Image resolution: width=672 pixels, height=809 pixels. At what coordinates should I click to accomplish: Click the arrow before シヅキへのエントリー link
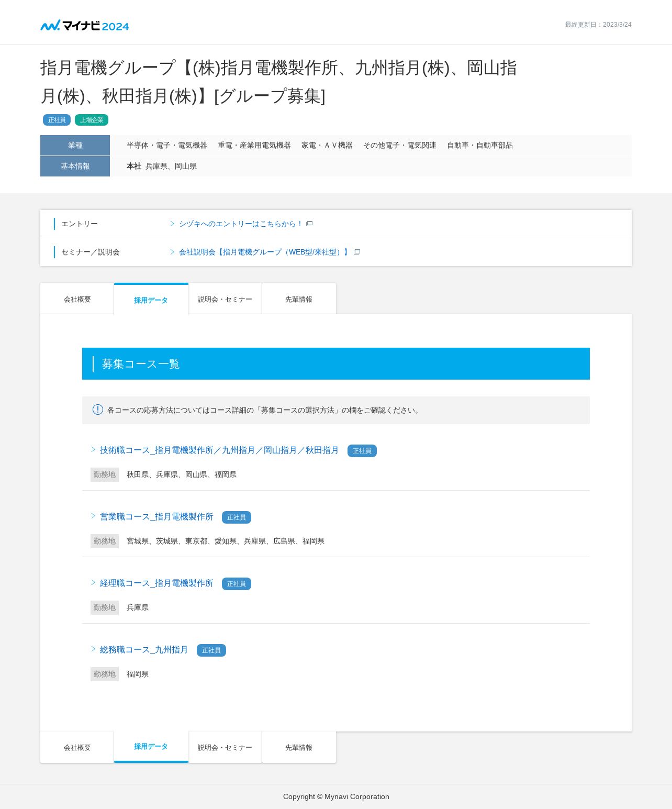click(x=172, y=224)
